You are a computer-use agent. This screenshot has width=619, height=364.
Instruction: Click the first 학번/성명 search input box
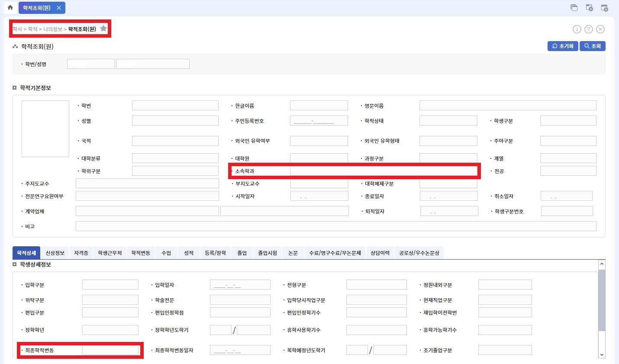click(91, 64)
